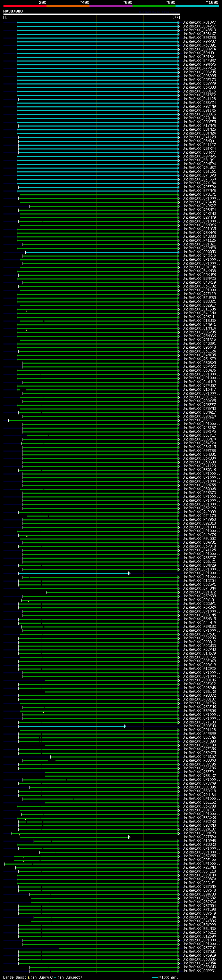The width and height of the screenshot is (222, 980).
Task: Select hit label UniRef100_P41126
Action: (199, 241)
